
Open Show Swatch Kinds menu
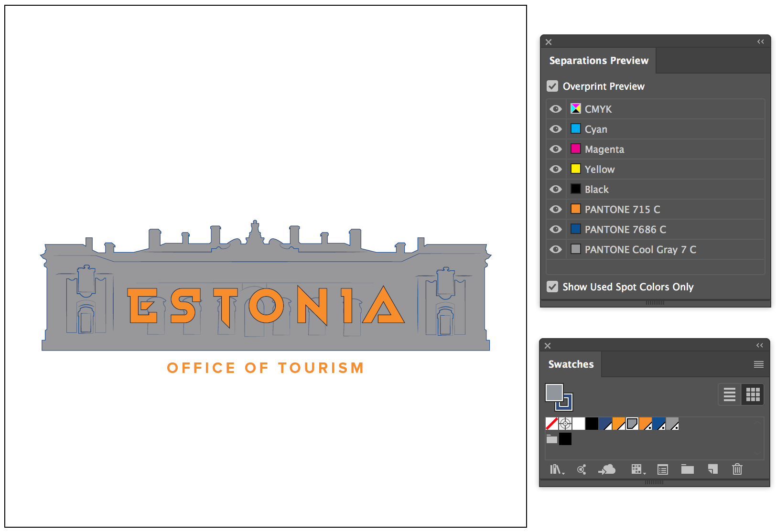tap(638, 469)
